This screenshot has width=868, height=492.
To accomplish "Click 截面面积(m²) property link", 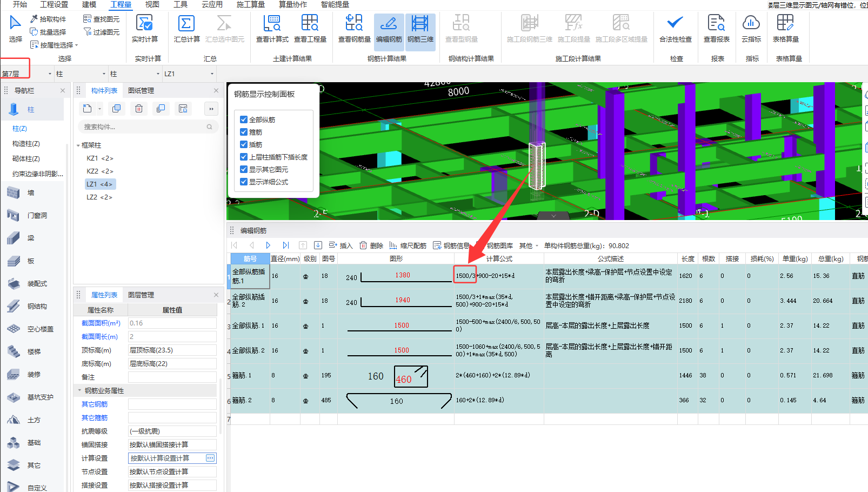I will coord(101,323).
